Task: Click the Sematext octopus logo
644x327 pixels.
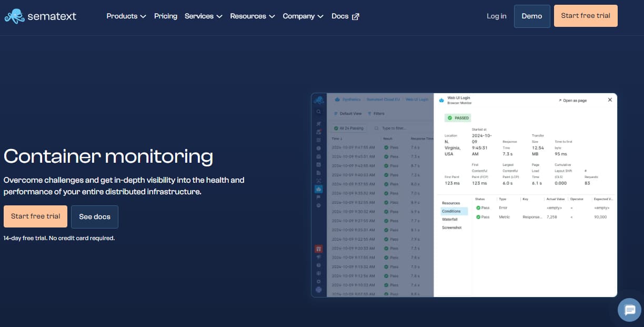Action: [x=14, y=16]
